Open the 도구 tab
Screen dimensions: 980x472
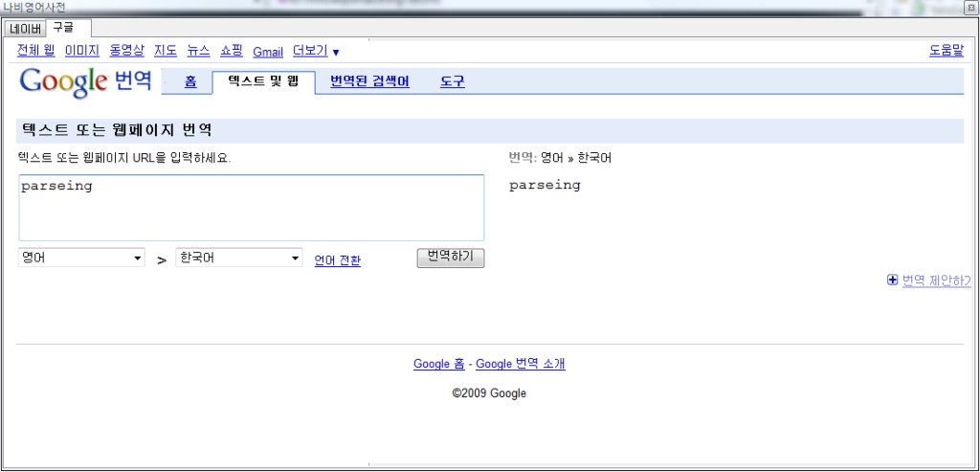(x=453, y=81)
